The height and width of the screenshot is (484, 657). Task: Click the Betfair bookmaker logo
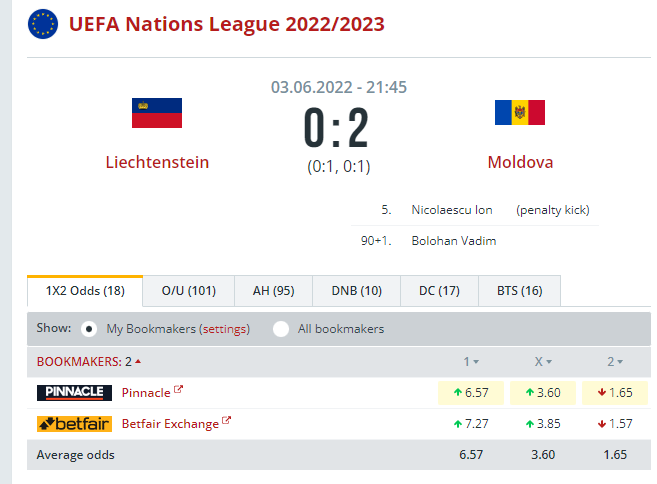[x=74, y=424]
